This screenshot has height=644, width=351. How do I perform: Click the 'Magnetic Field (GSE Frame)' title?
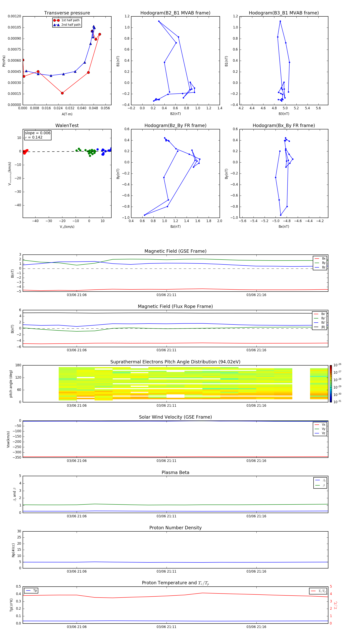click(x=175, y=251)
